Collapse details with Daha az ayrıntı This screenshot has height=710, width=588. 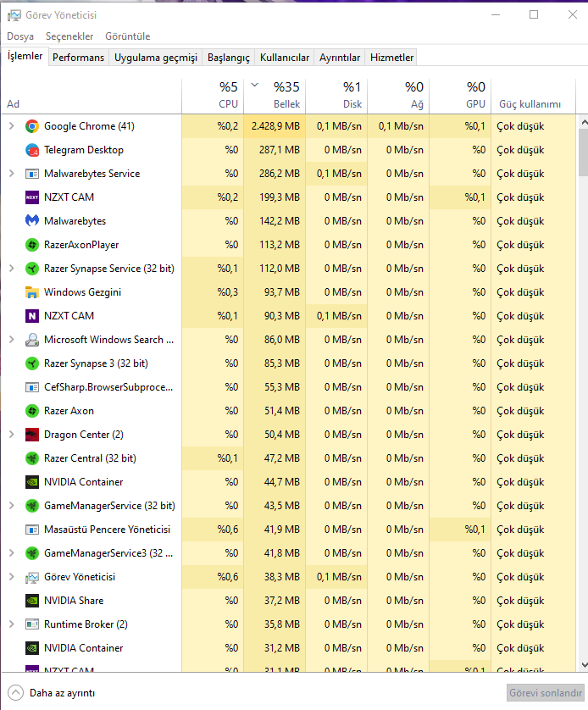pyautogui.click(x=52, y=692)
